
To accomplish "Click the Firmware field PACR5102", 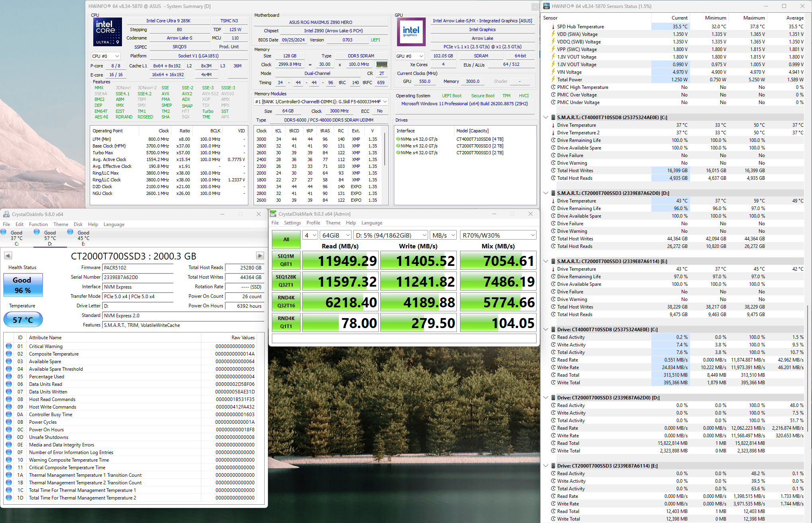I will pyautogui.click(x=138, y=268).
